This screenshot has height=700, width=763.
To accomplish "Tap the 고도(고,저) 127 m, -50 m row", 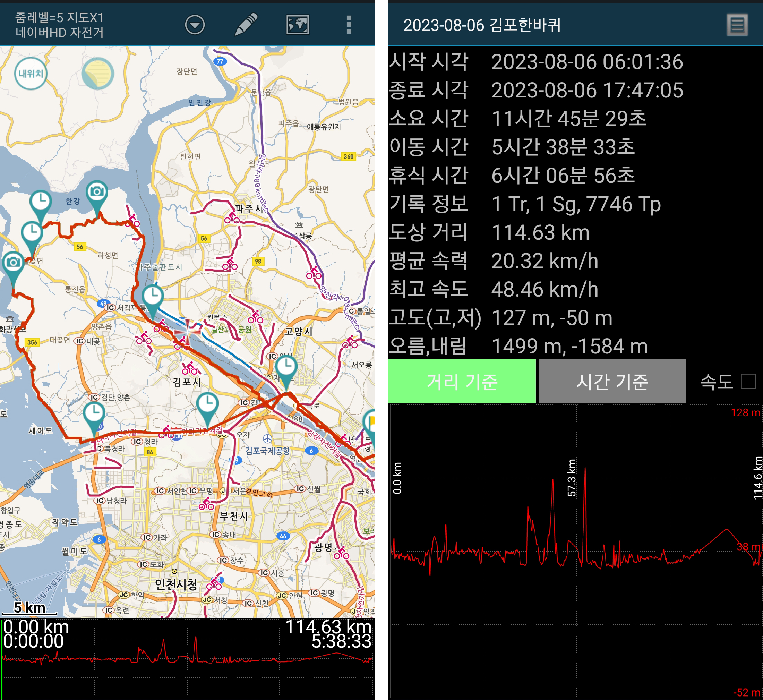I will pos(576,317).
